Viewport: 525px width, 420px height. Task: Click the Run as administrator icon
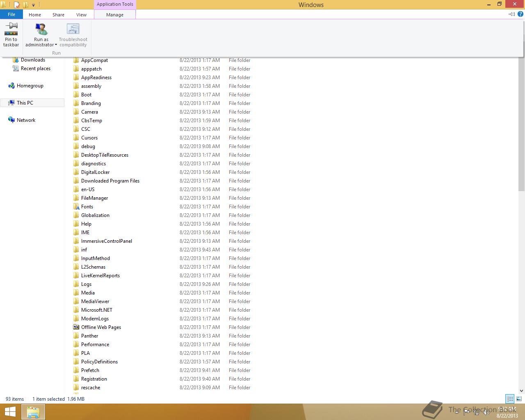pyautogui.click(x=41, y=30)
